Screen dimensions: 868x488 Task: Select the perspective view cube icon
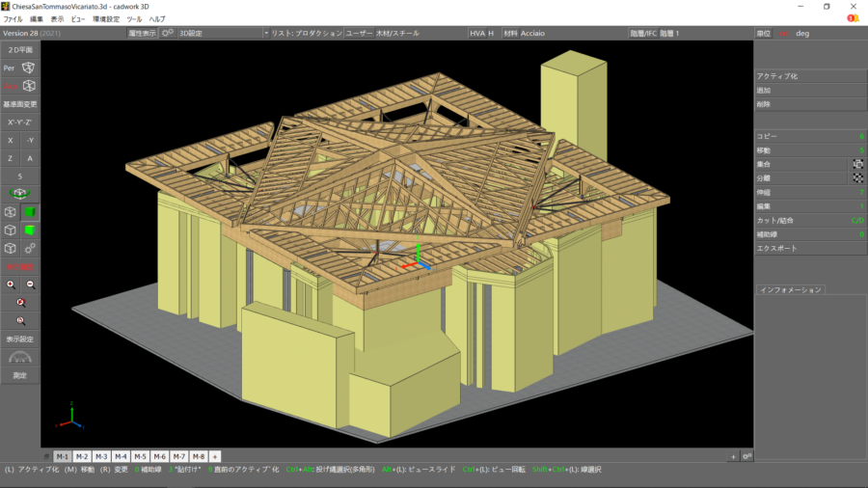[x=29, y=68]
